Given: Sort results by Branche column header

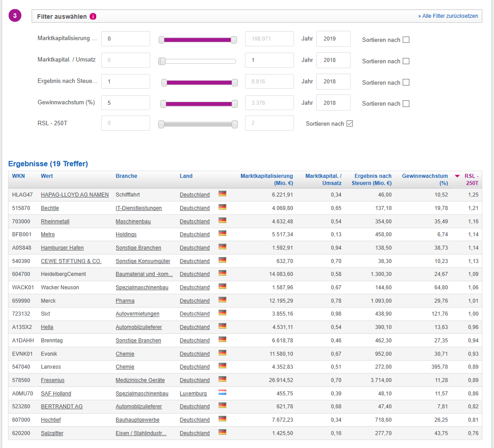Looking at the screenshot, I should tap(127, 176).
